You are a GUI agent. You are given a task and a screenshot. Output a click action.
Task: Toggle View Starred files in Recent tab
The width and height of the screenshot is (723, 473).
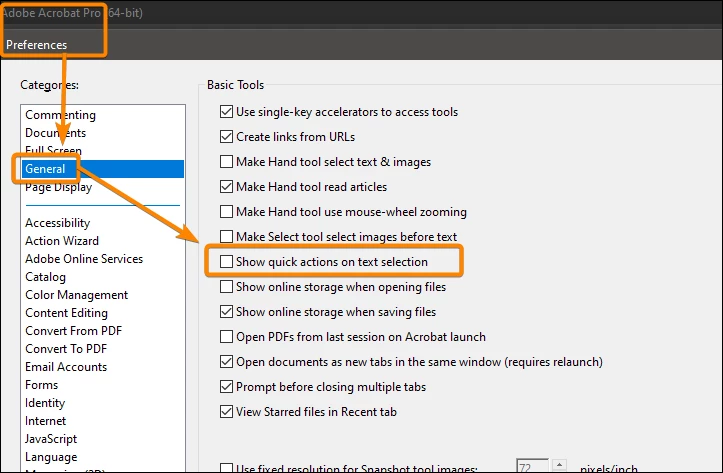pyautogui.click(x=226, y=411)
